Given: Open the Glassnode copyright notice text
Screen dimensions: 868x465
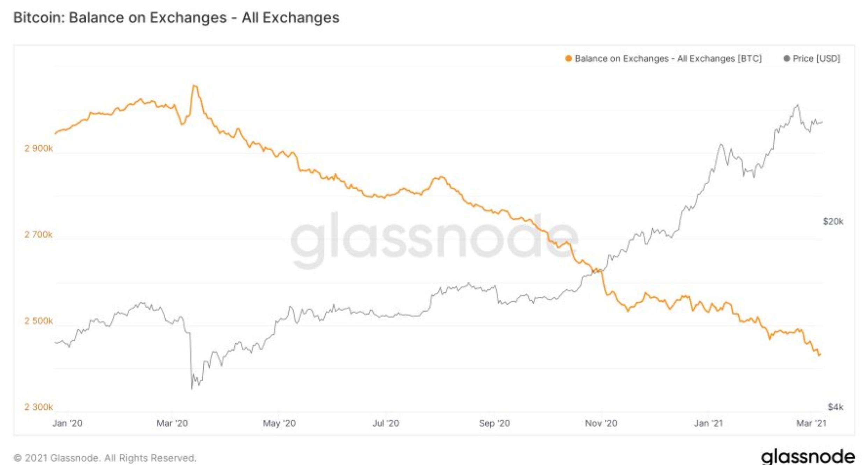Looking at the screenshot, I should (105, 458).
